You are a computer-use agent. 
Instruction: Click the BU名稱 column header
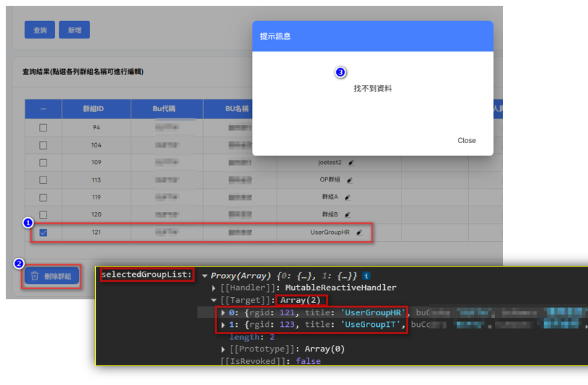[x=237, y=109]
